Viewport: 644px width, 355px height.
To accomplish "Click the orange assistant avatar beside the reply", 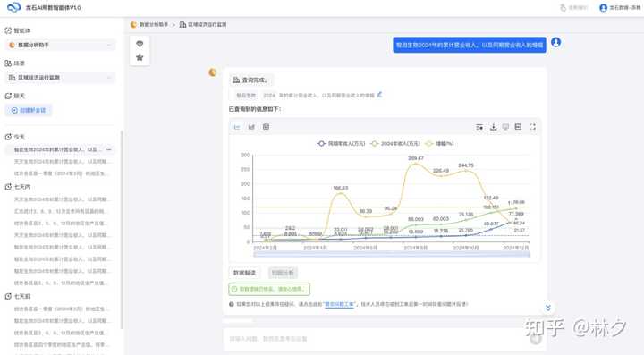I will [x=212, y=72].
